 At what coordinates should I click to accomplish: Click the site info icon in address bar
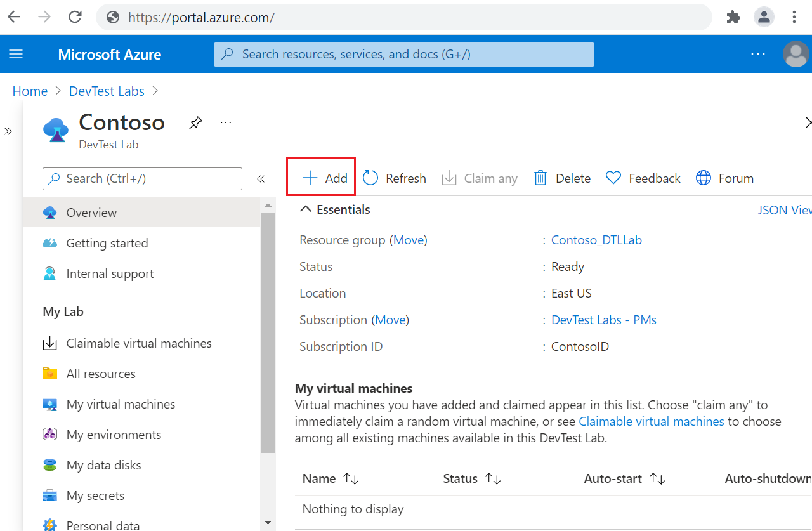click(114, 17)
